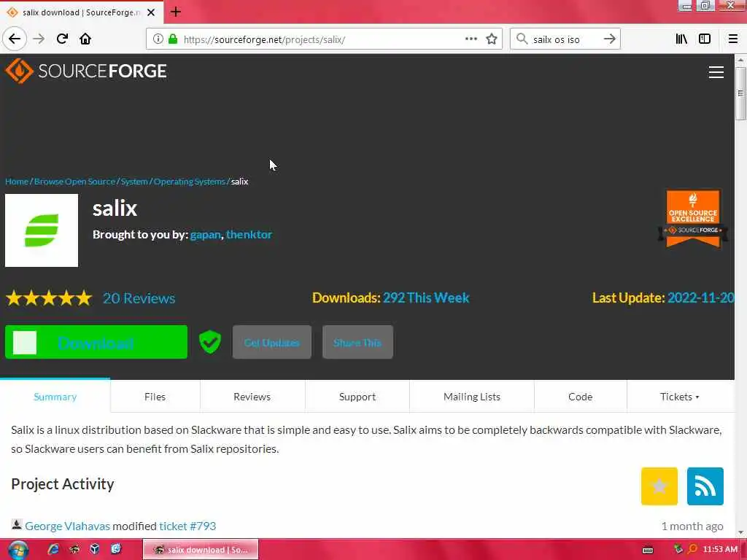Screen dimensions: 747x560
Task: Toggle the sidebar view icon
Action: (x=705, y=39)
